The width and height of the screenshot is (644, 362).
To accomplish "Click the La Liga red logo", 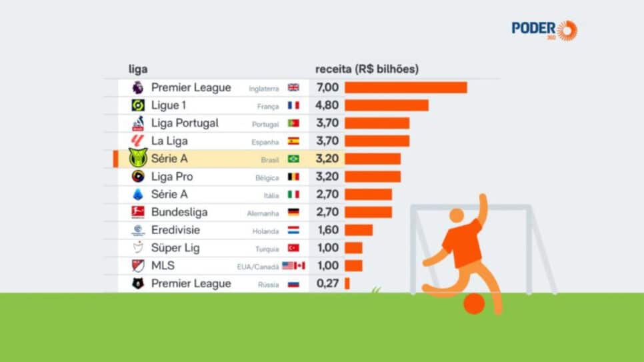I will pos(138,141).
